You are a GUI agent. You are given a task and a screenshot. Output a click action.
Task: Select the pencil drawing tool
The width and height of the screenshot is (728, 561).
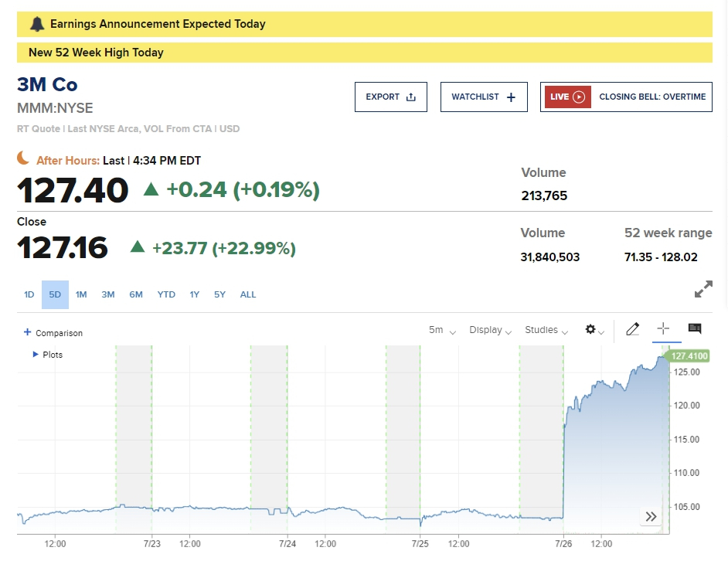632,330
